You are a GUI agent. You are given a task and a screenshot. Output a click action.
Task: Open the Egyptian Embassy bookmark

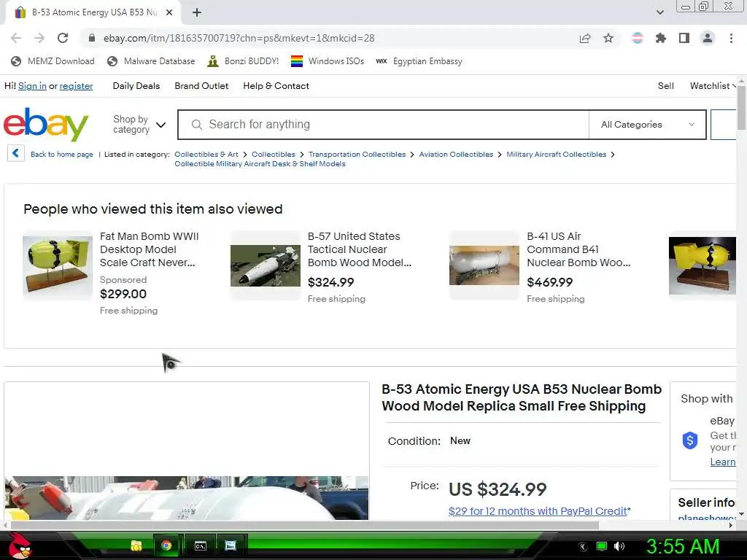(x=419, y=61)
